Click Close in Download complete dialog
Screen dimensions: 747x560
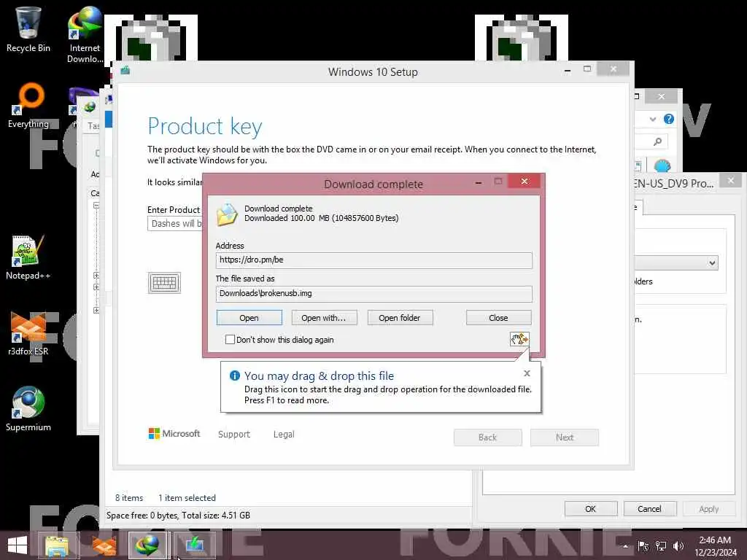(498, 318)
